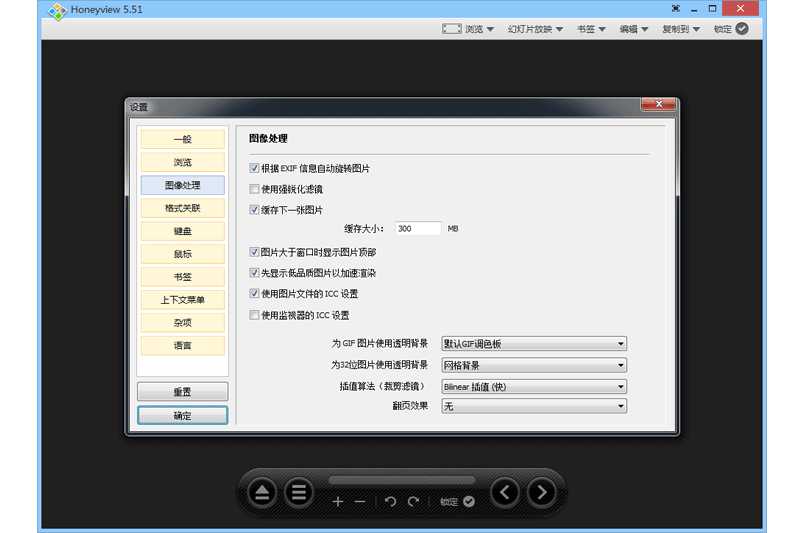This screenshot has height=533, width=800.
Task: Open the 网格背景 dropdown
Action: pos(534,365)
